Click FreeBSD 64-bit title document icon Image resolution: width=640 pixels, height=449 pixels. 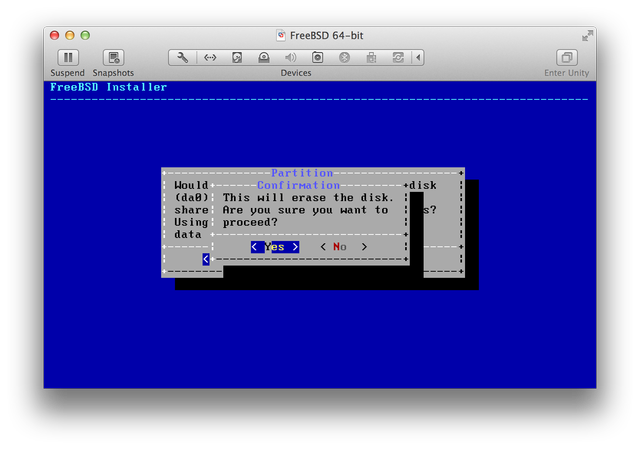coord(281,36)
